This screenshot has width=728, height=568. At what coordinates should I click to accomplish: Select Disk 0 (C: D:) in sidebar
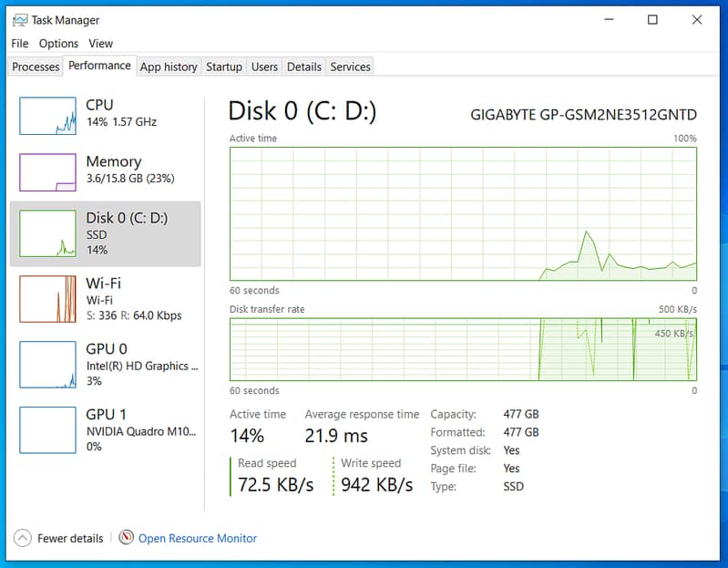[x=106, y=233]
